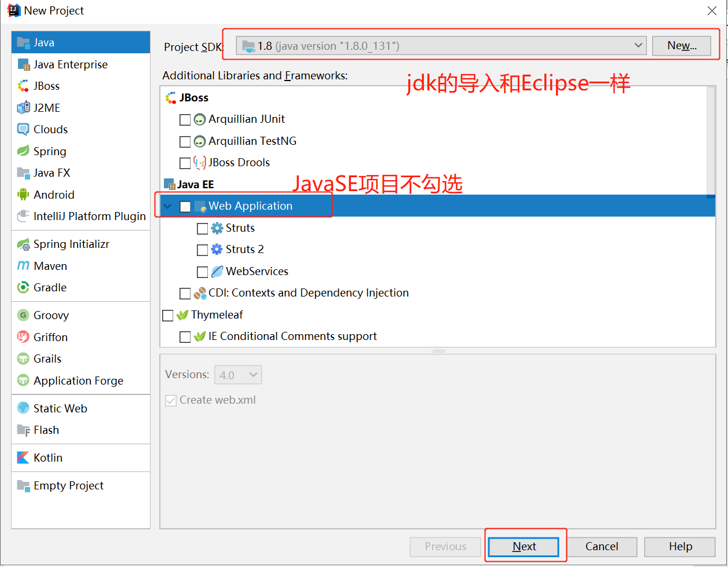Click the Arquillian TestNG alien icon
Screen dimensions: 728x567
click(x=200, y=141)
